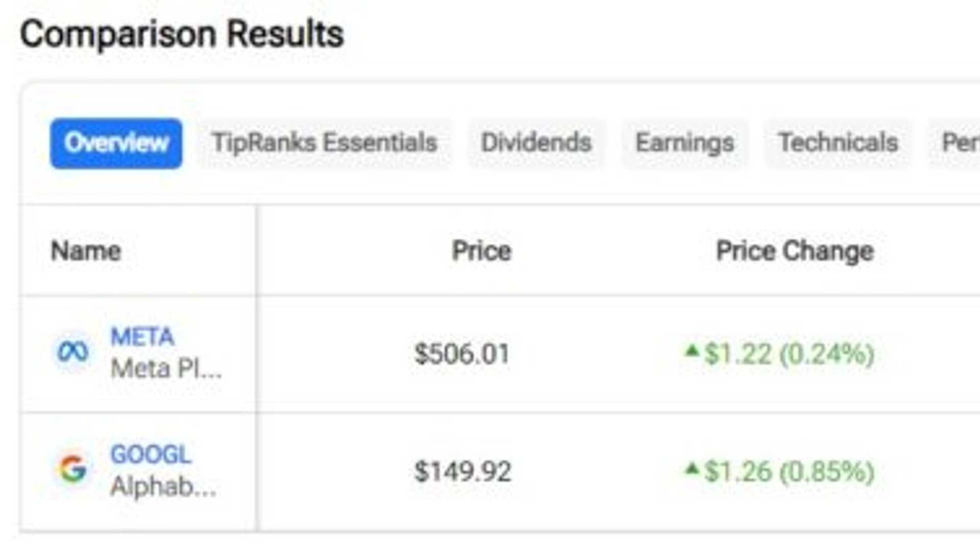
Task: Select the Overview tab
Action: pyautogui.click(x=115, y=143)
